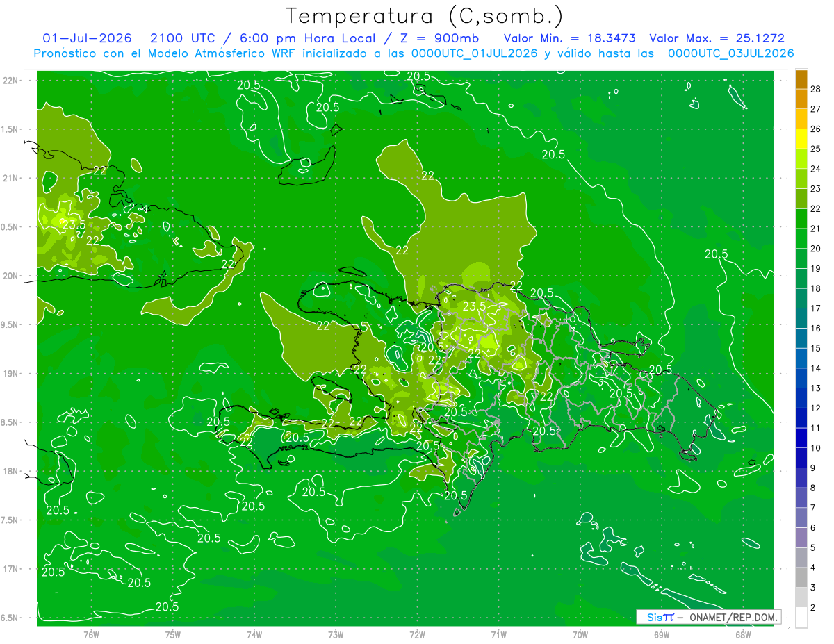The width and height of the screenshot is (834, 644).
Task: Click legend value '23' on color scale
Action: (816, 189)
